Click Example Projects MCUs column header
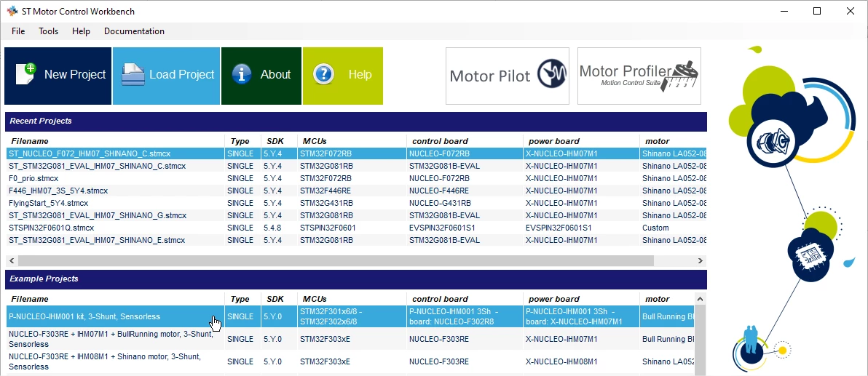Screen dimensions: 868x376 coord(352,299)
